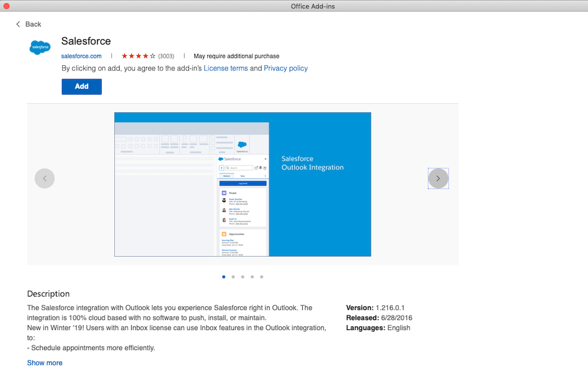Open the Privacy policy link
Viewport: 588px width, 379px height.
[286, 68]
